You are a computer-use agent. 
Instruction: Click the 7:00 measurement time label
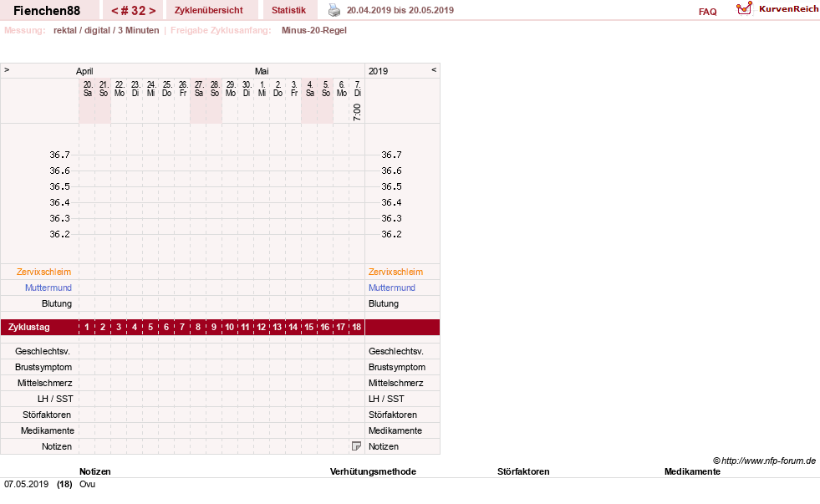tap(357, 112)
